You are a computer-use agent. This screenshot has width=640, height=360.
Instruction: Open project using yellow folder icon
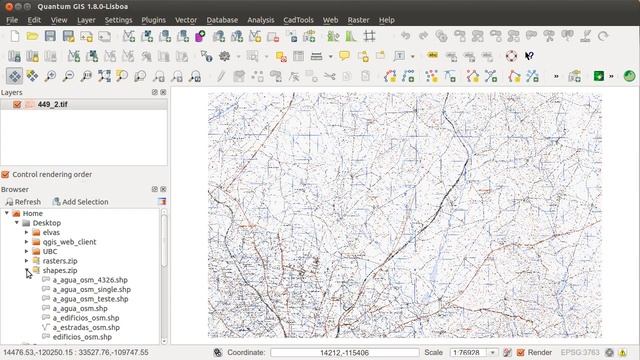click(32, 36)
